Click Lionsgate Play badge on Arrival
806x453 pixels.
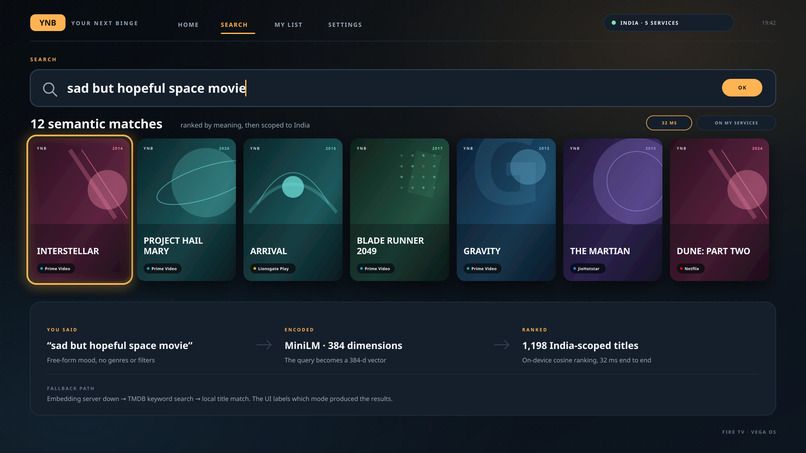tap(272, 268)
